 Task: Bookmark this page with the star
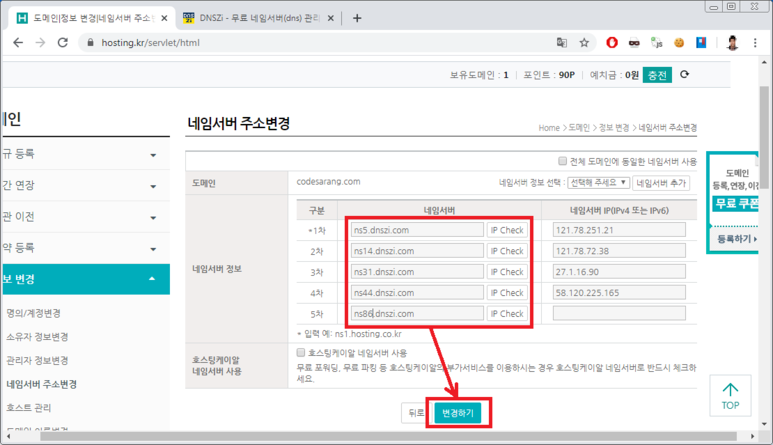(584, 43)
